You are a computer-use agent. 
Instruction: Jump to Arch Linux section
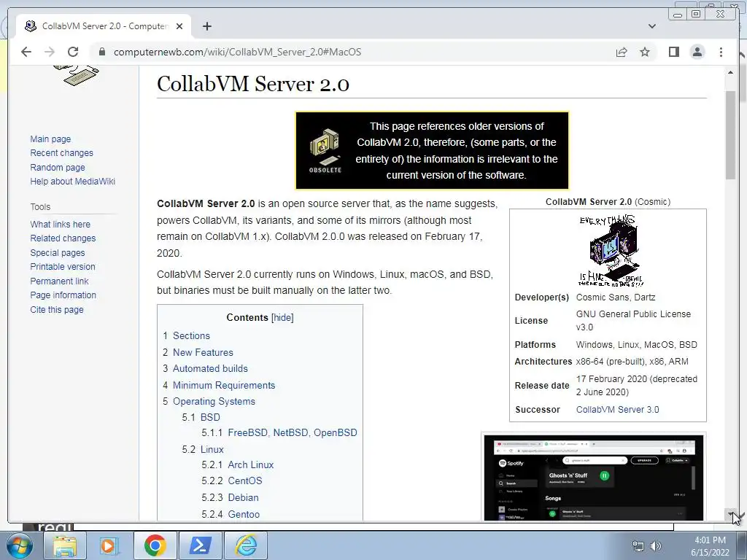[251, 464]
